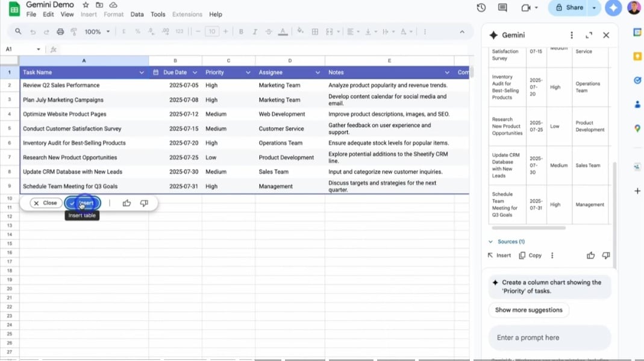Open the Help menu
Screen dimensions: 644x361
[216, 14]
